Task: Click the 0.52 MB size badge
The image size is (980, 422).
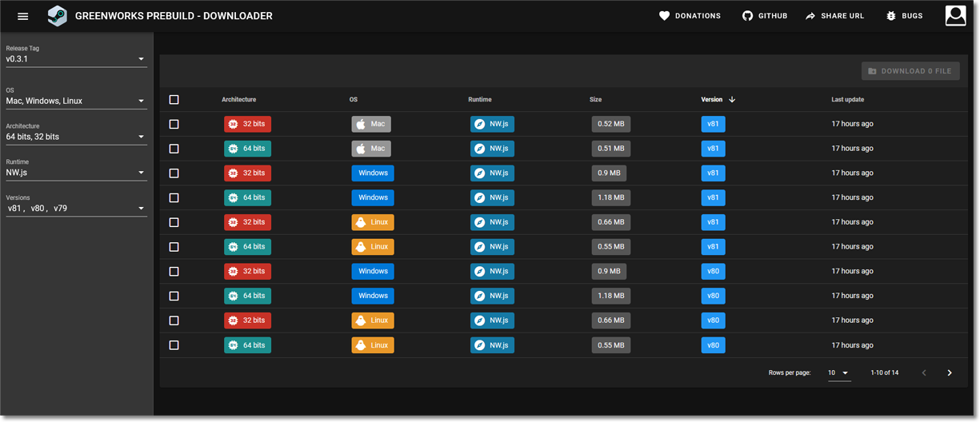Action: (x=611, y=125)
